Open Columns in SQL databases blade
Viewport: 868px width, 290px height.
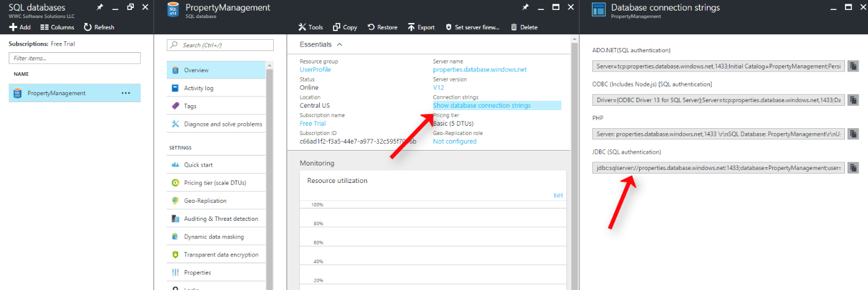pyautogui.click(x=57, y=27)
